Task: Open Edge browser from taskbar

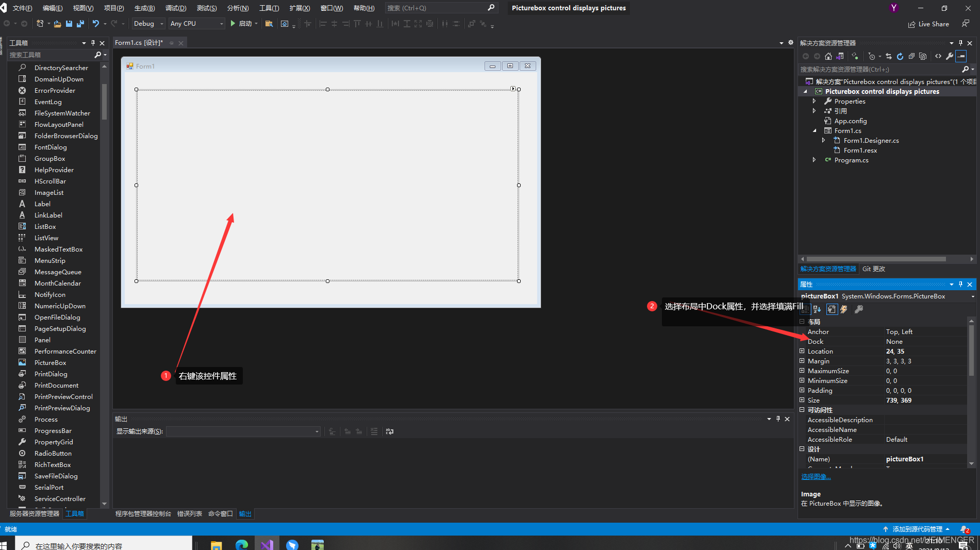Action: 242,544
